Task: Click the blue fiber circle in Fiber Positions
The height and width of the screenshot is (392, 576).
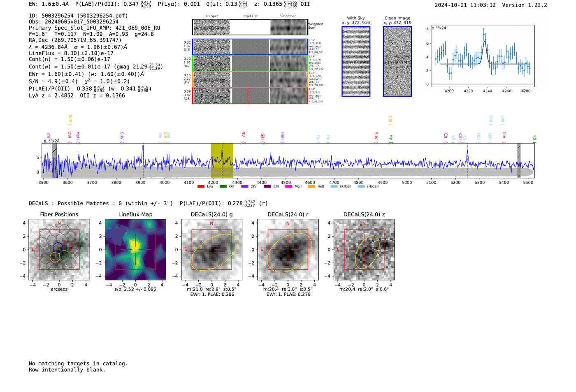Action: tap(58, 248)
